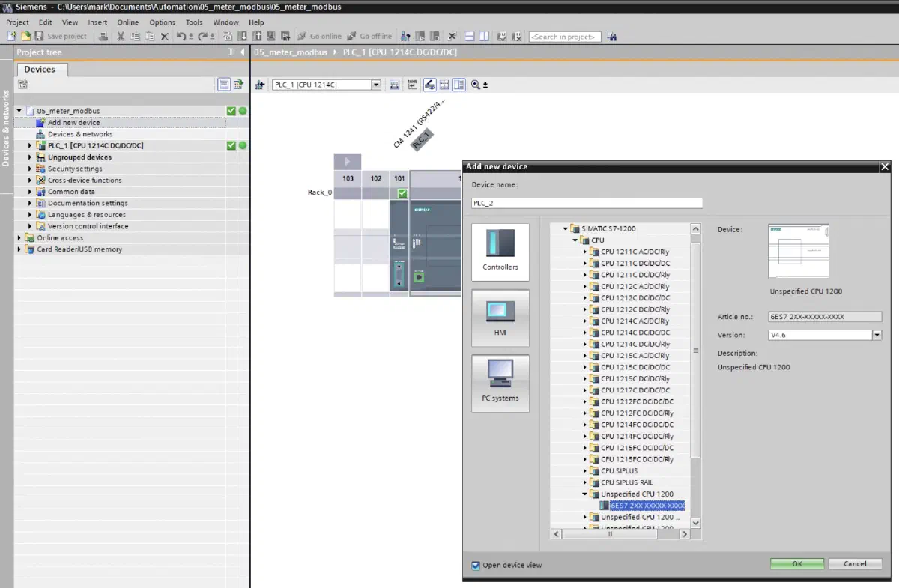899x588 pixels.
Task: Expand the Online access tree node
Action: (x=20, y=237)
